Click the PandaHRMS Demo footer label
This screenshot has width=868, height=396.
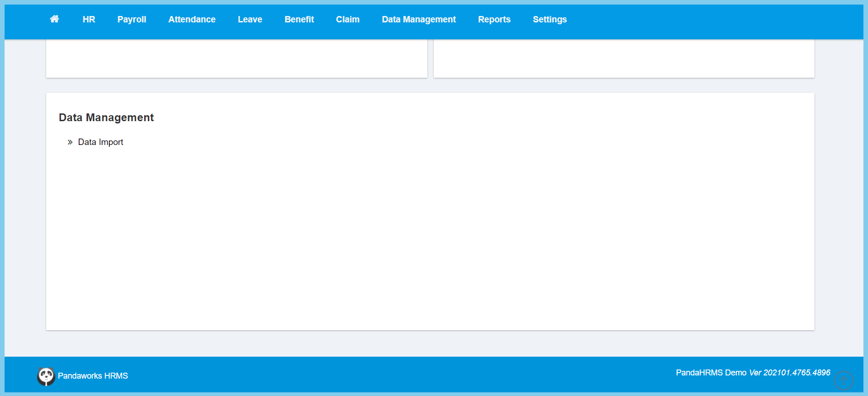pos(711,373)
